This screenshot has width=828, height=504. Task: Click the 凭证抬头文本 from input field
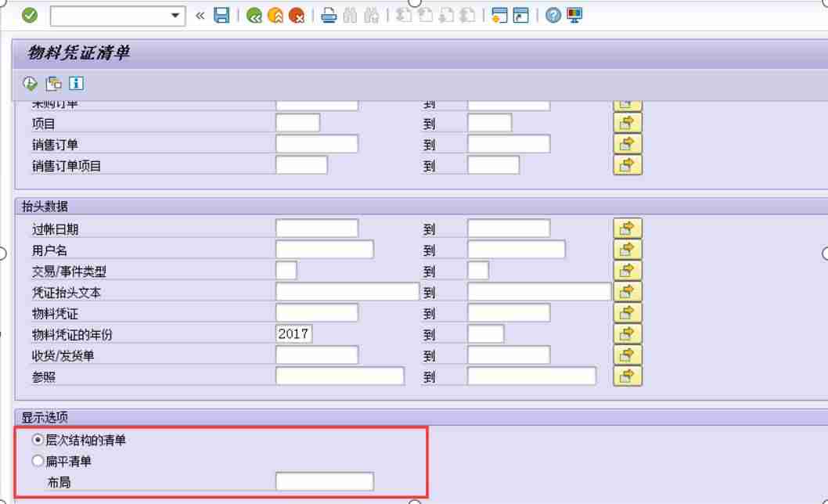pos(347,292)
